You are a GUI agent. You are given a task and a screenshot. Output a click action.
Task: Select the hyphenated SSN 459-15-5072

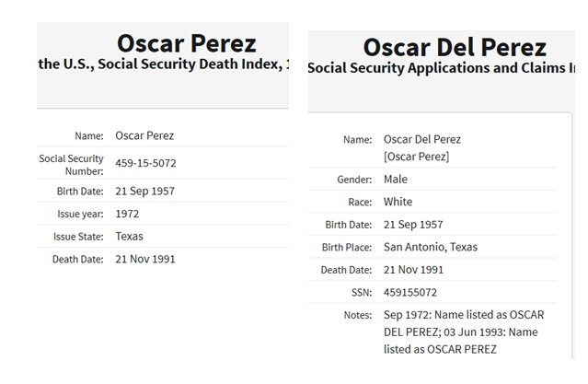point(145,163)
